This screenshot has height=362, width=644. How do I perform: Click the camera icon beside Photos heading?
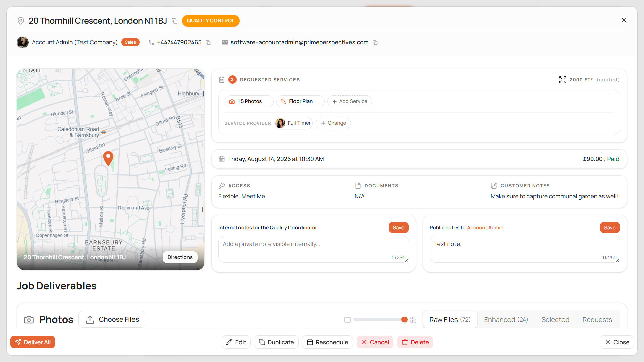pos(29,320)
